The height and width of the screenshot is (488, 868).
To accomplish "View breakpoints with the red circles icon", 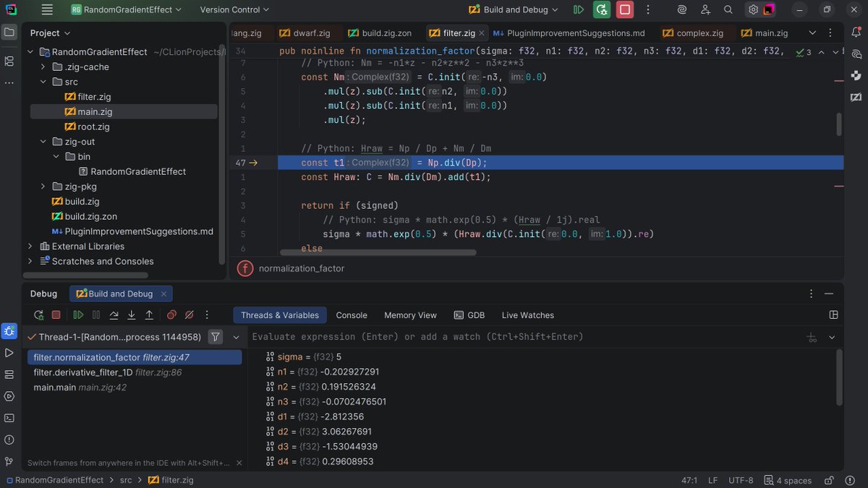I will pyautogui.click(x=171, y=315).
